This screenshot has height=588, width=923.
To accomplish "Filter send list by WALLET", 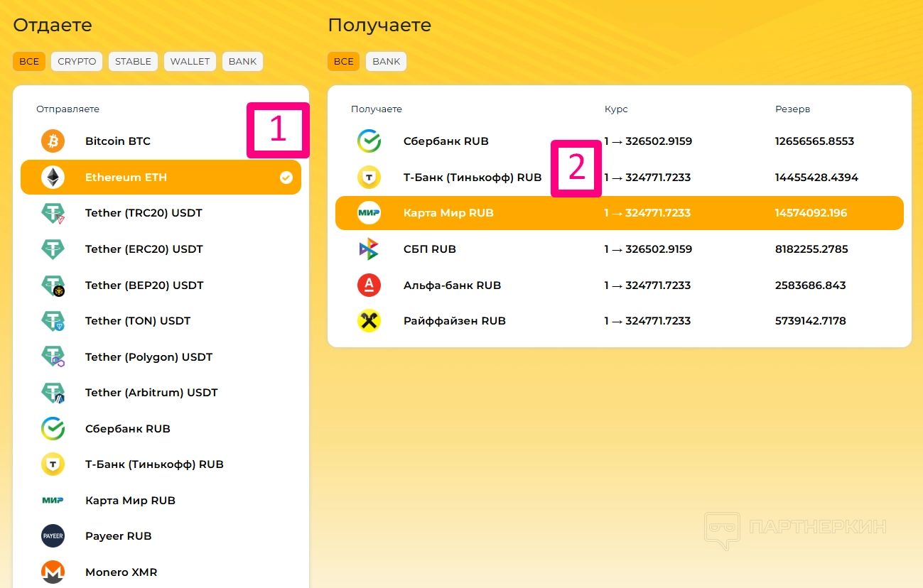I will [190, 62].
